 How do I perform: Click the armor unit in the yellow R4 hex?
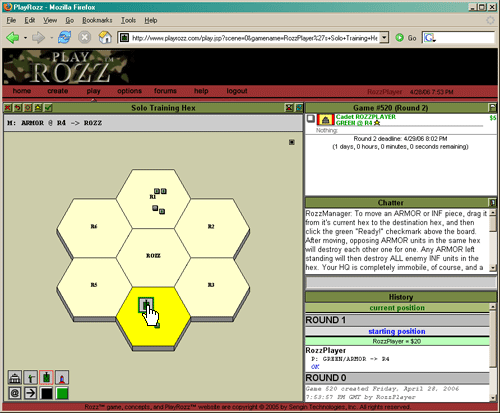coord(146,305)
